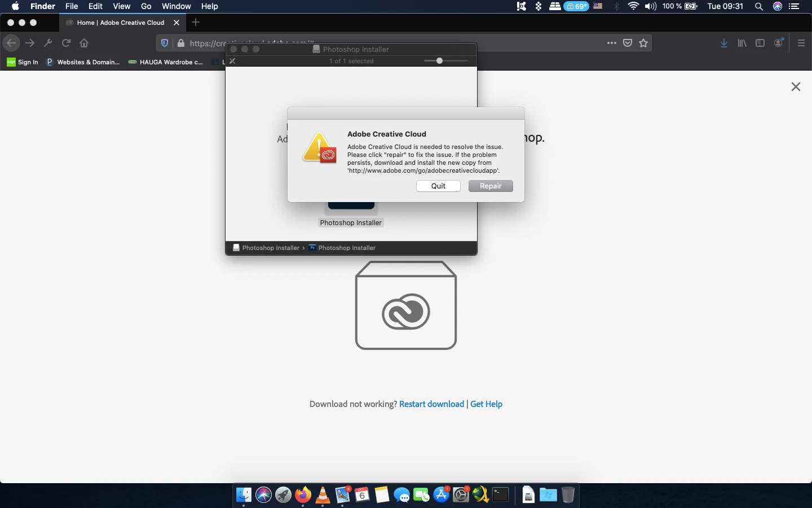The height and width of the screenshot is (508, 812).
Task: Open Mail from the Dock
Action: click(342, 495)
